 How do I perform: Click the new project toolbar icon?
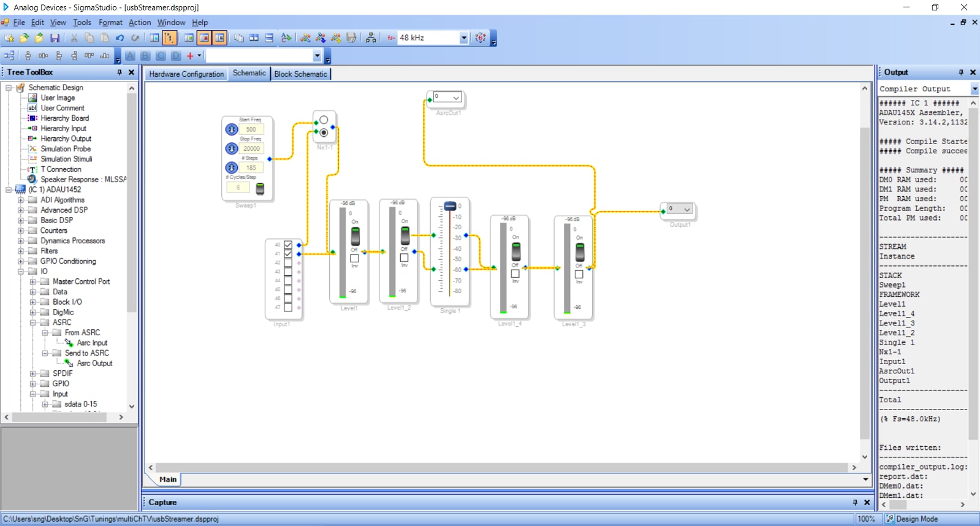pos(9,38)
